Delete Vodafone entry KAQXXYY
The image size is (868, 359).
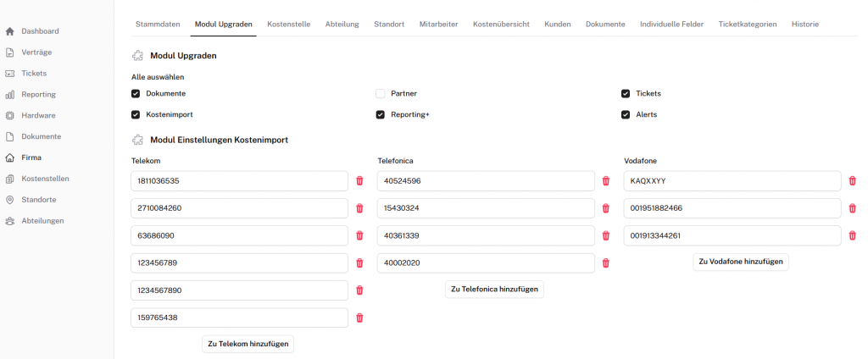852,181
